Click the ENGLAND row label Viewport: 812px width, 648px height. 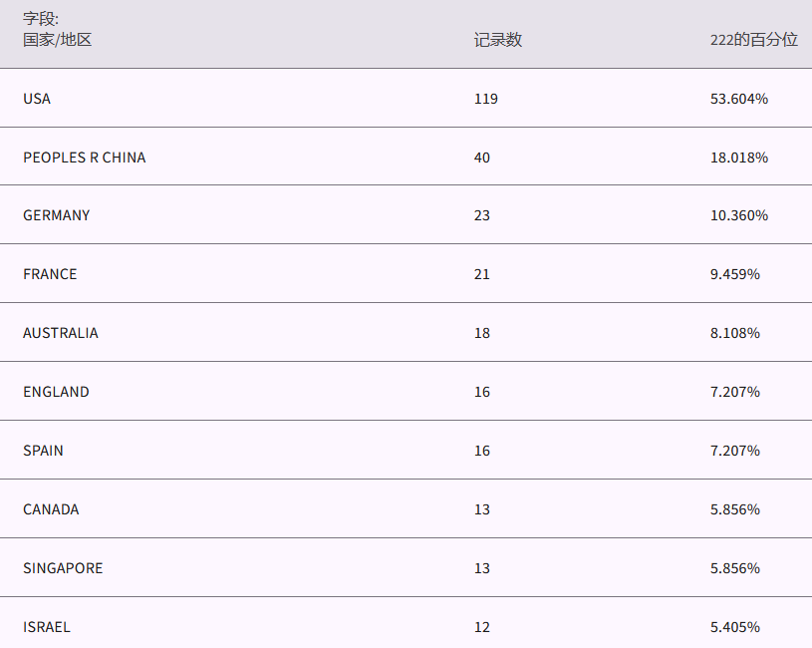(x=56, y=392)
